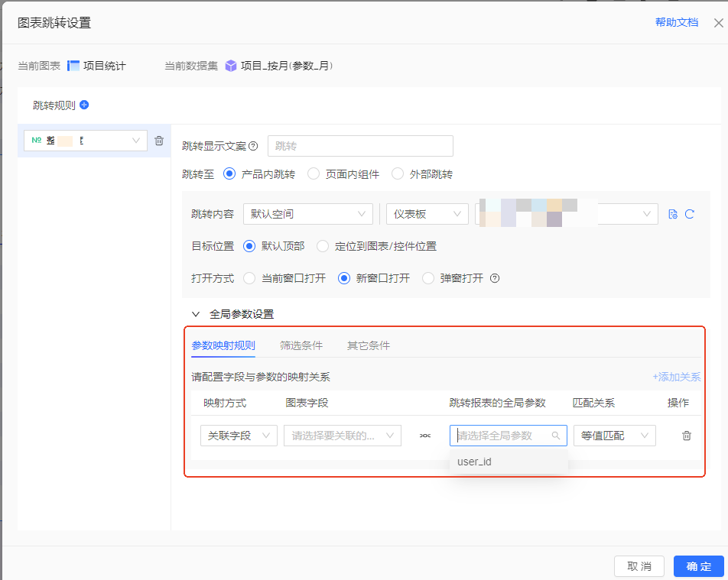The image size is (728, 580).
Task: Click the help icon beside 跳转显示文案
Action: 253,146
